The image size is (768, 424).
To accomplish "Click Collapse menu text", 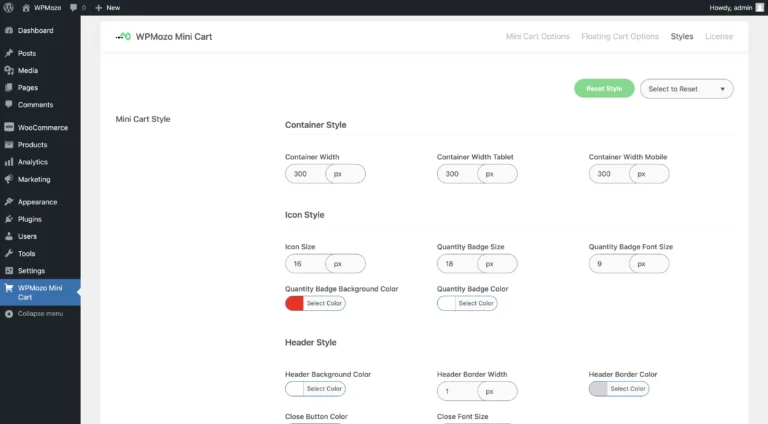I will pyautogui.click(x=41, y=313).
